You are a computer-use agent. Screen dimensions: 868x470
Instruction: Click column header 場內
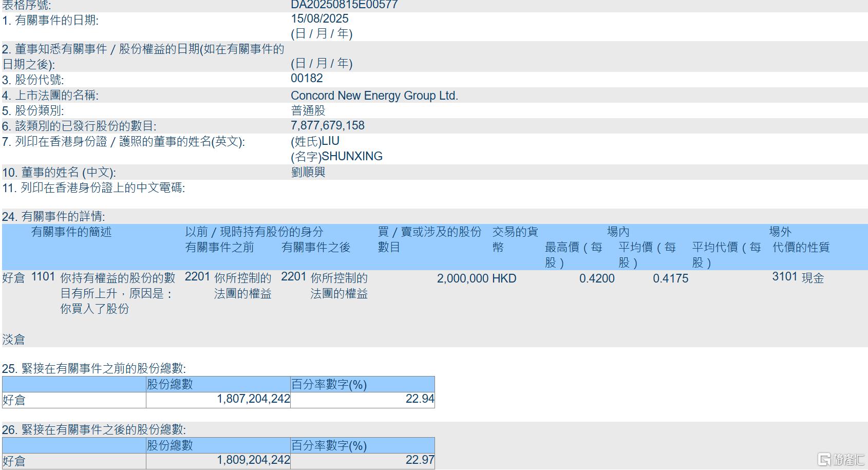(618, 232)
